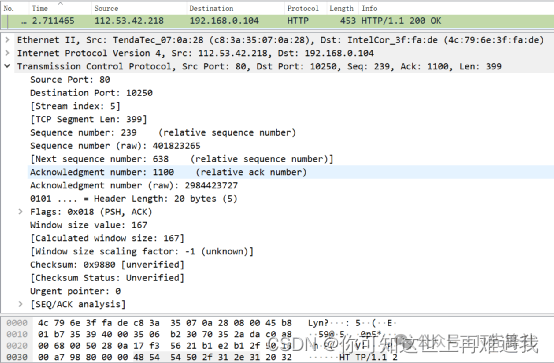Select the [TCP Segment Len: 399] field
554x363 pixels.
(x=88, y=119)
